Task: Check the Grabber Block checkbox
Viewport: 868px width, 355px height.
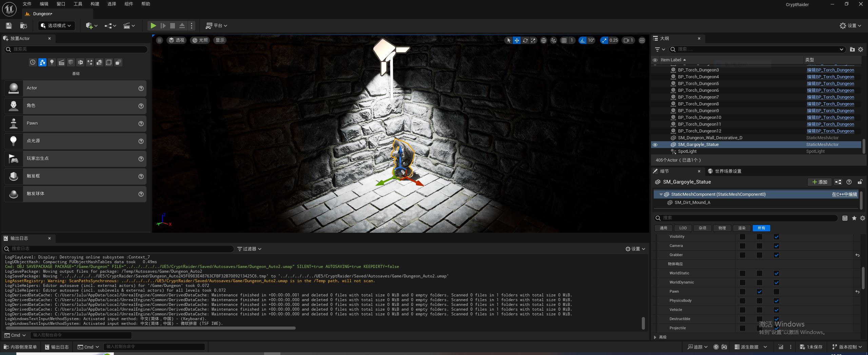Action: tap(776, 255)
